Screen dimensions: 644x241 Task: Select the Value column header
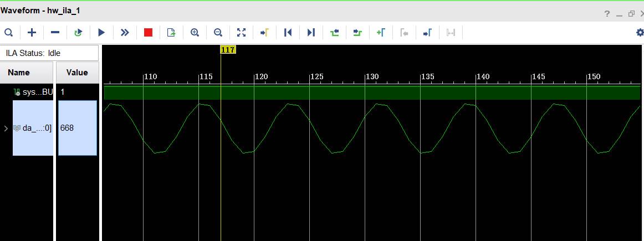click(77, 73)
